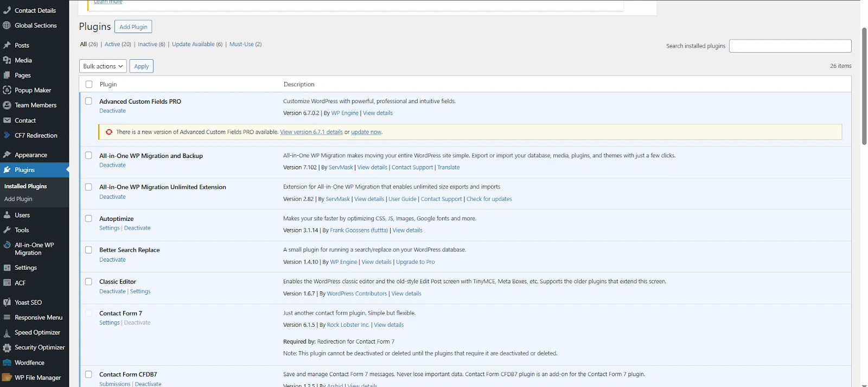868x387 pixels.
Task: Click the Team Members icon
Action: pos(7,105)
